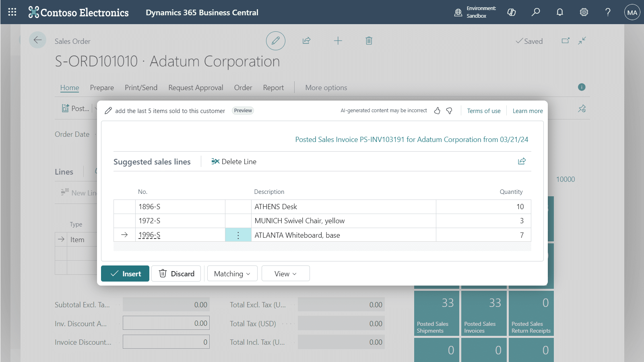Click the Contoso Electronics logo
The width and height of the screenshot is (644, 362).
[x=78, y=12]
